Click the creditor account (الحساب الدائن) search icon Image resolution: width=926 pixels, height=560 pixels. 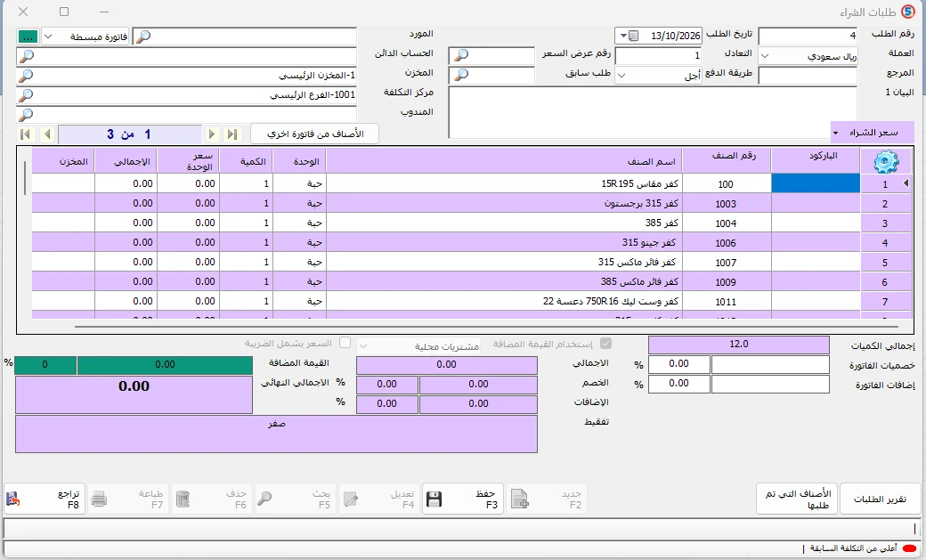point(27,56)
